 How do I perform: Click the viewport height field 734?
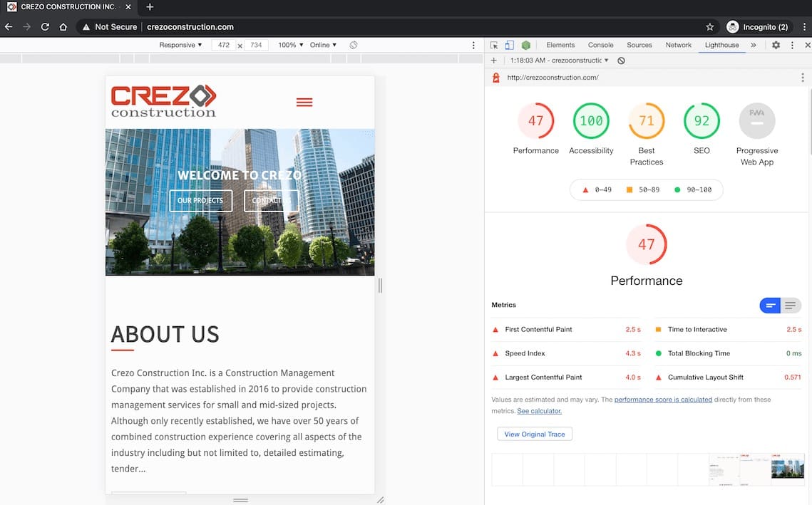tap(256, 45)
